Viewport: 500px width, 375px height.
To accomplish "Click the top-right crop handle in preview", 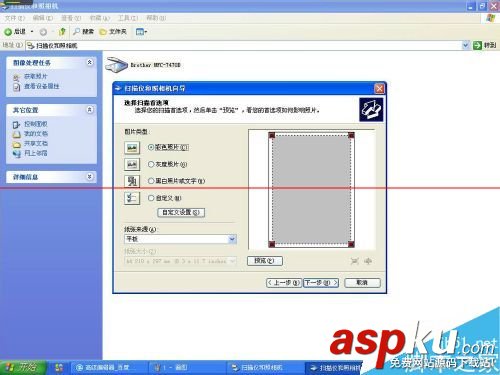I will pos(351,135).
